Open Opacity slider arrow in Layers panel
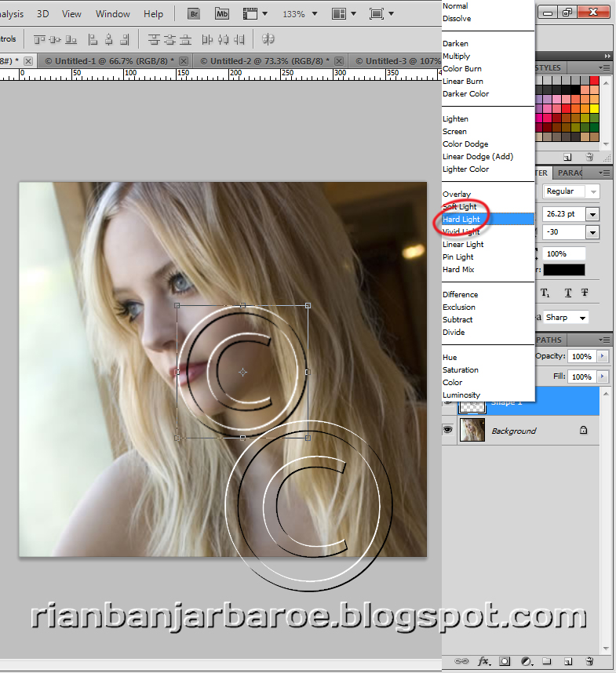Screen dimensions: 616x673 [x=602, y=356]
